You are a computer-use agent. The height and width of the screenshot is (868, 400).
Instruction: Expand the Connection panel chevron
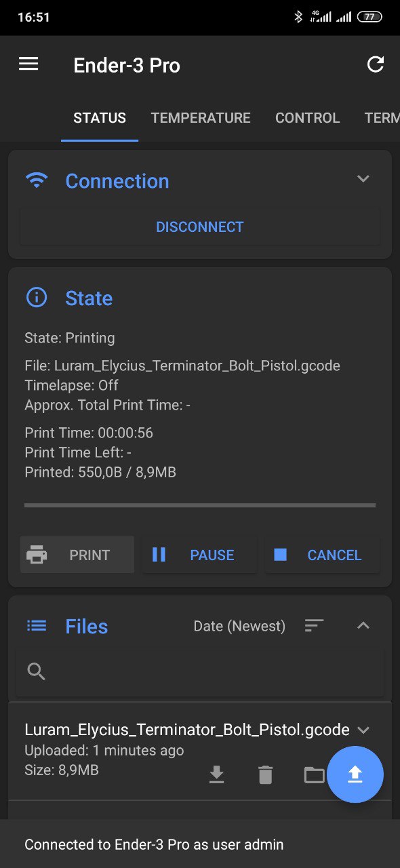pyautogui.click(x=363, y=179)
